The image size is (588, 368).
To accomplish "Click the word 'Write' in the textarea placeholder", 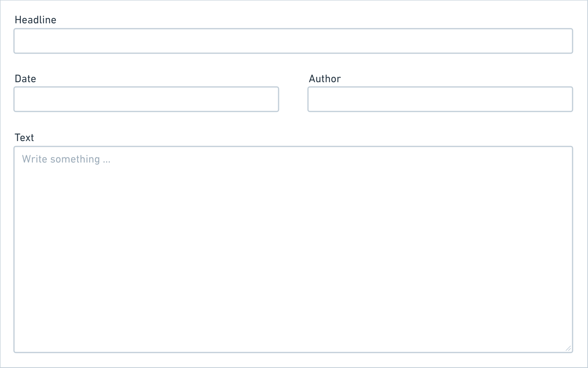I will click(34, 159).
